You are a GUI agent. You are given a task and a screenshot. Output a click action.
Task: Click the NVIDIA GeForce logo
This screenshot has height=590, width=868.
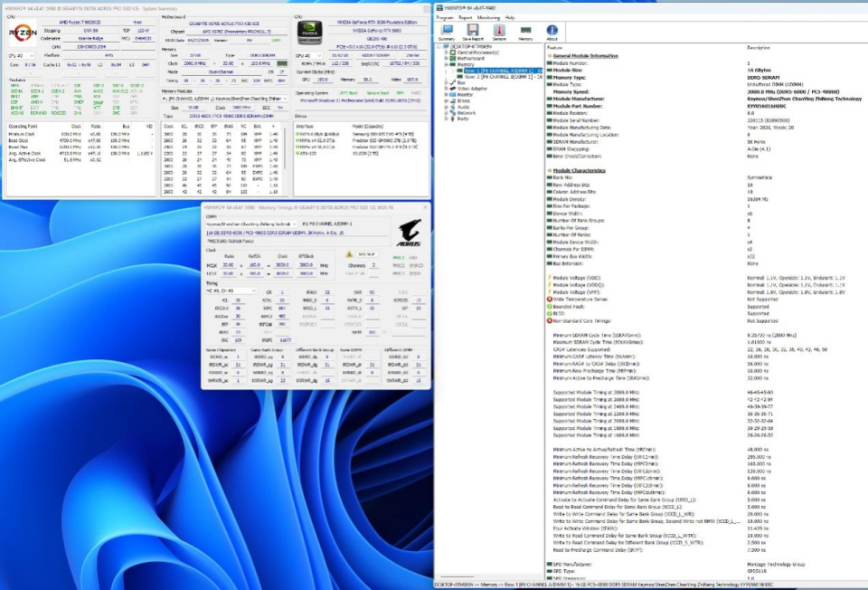(309, 33)
